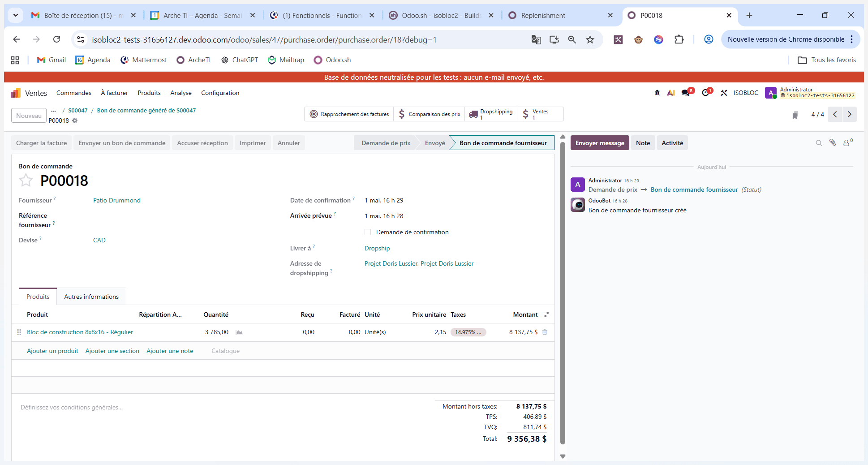This screenshot has height=465, width=868.
Task: Go to the previous record arrow
Action: 835,114
